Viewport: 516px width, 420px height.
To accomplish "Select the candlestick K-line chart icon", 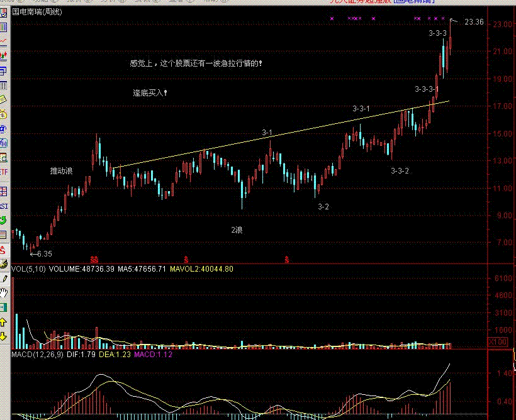I will [3, 56].
